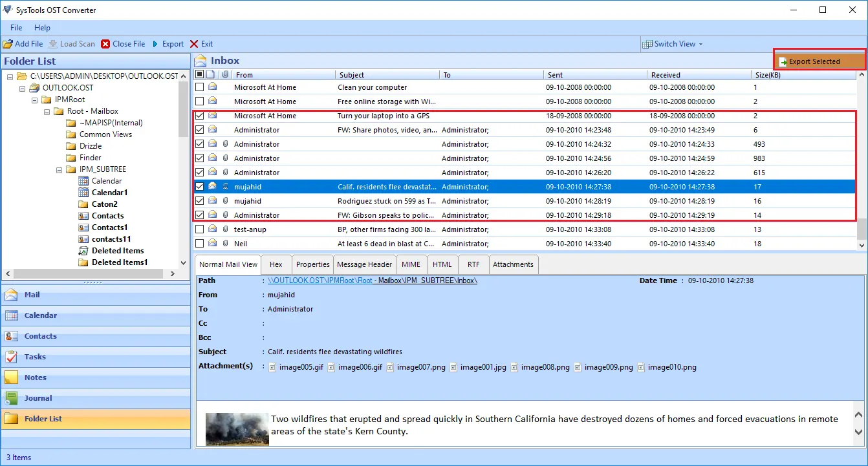Open the Tasks pane icon in sidebar
This screenshot has height=466, width=868.
pos(12,357)
